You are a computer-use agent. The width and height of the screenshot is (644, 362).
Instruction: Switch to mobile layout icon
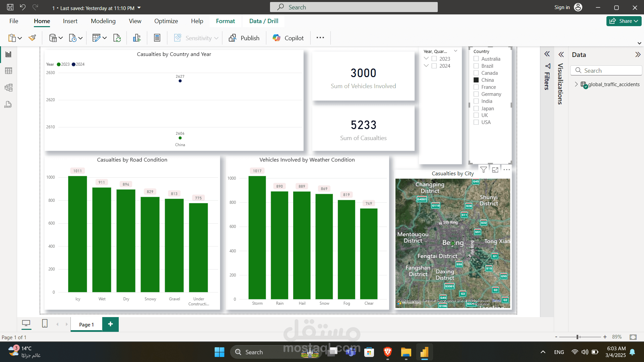[45, 323]
